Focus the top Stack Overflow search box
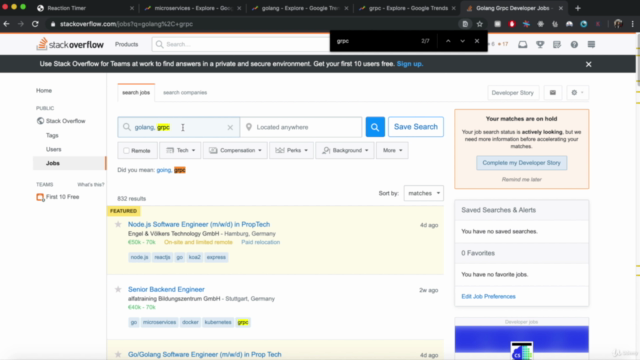The height and width of the screenshot is (360, 640). click(x=241, y=44)
